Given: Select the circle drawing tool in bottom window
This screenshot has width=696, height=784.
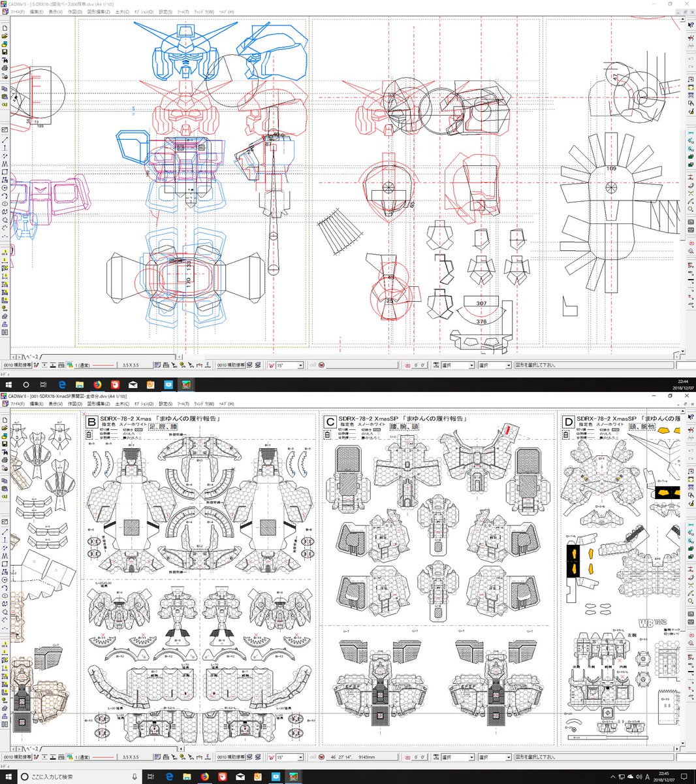Looking at the screenshot, I should 5,580.
